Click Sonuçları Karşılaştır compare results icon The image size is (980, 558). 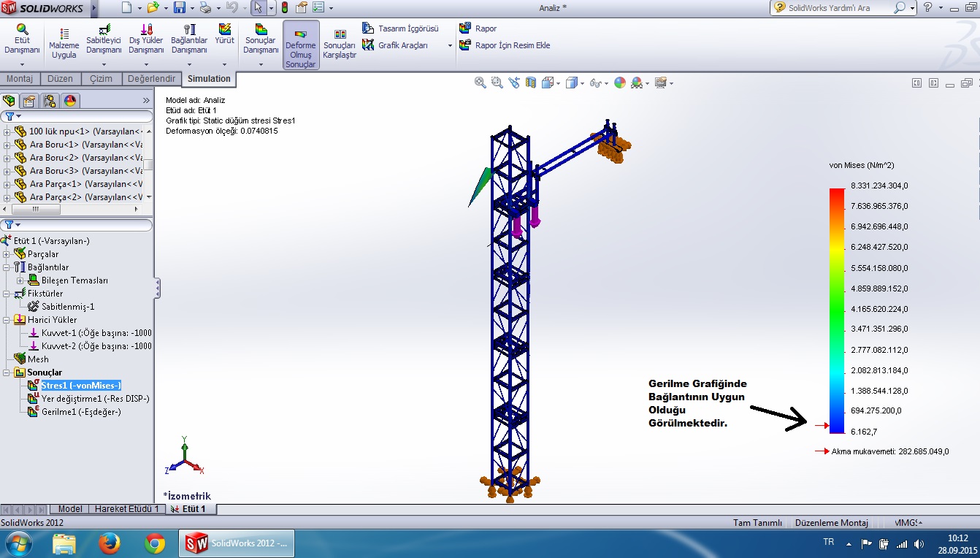[x=340, y=44]
